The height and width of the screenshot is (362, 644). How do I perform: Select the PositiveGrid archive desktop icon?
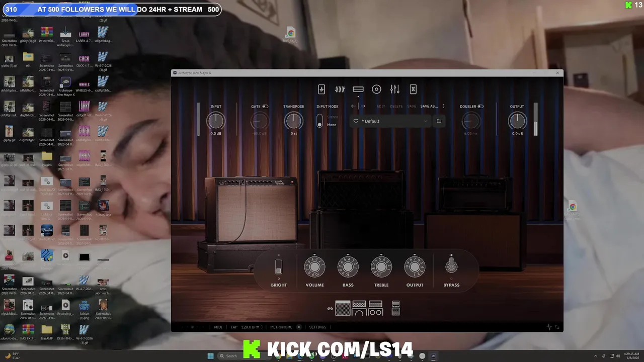coord(47,35)
